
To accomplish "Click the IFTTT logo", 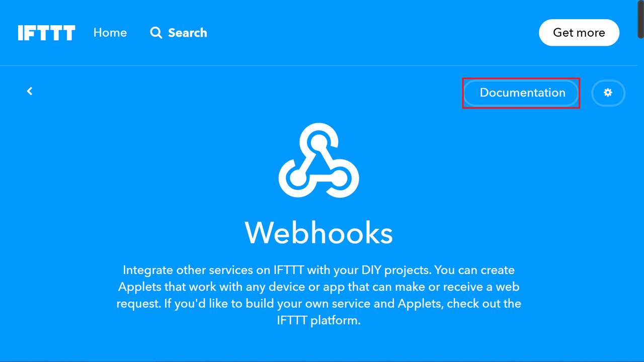I will pyautogui.click(x=46, y=33).
